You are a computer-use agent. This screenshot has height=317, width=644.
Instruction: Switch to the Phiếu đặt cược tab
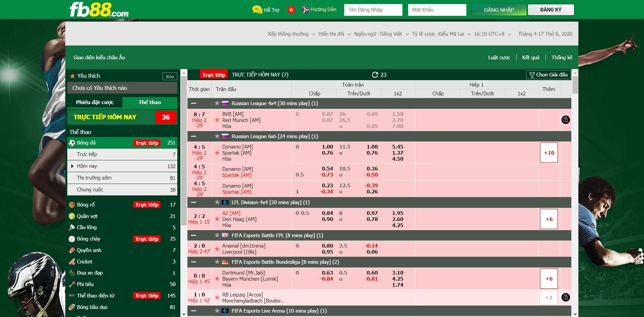pyautogui.click(x=95, y=102)
